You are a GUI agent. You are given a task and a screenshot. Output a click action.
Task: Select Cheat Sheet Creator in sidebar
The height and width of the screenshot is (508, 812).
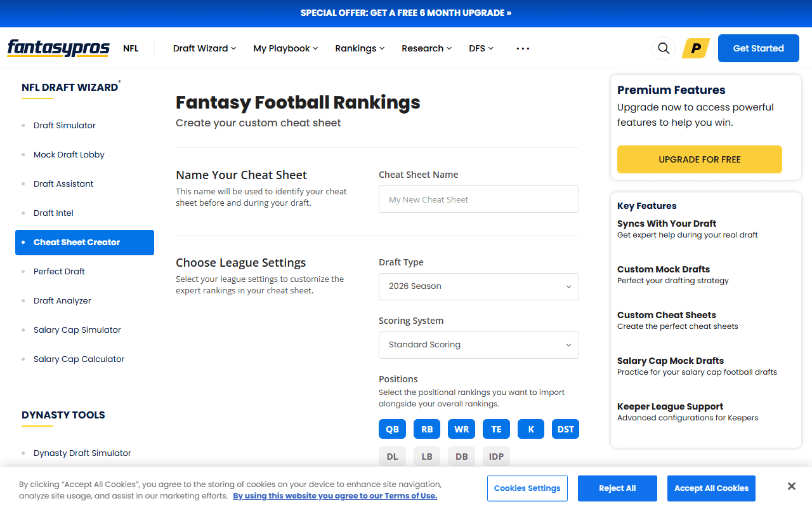[84, 242]
